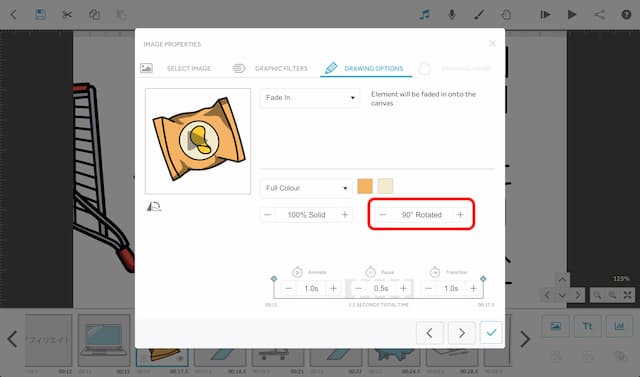Viewport: 640px width, 377px height.
Task: Click the scissors cut icon
Action: [67, 15]
